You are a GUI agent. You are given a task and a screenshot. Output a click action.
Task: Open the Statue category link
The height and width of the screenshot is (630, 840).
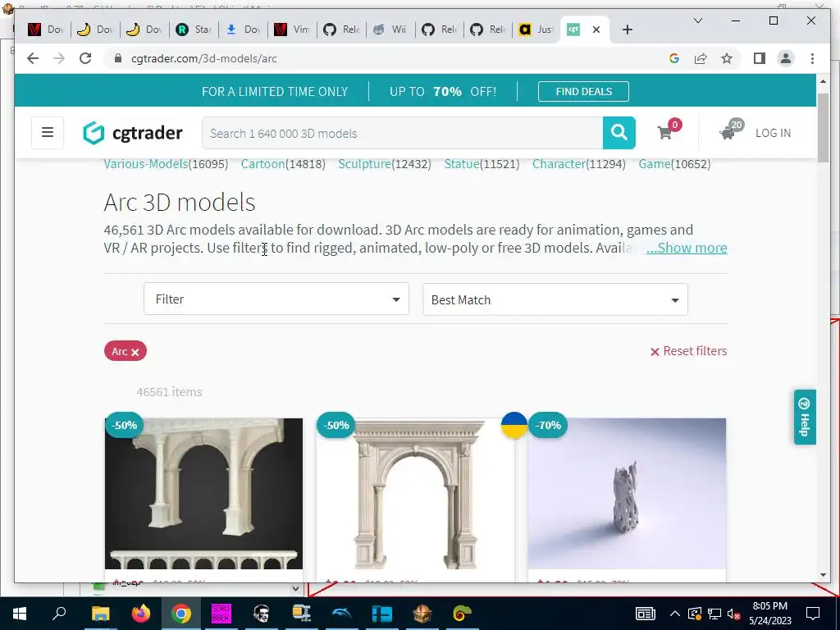pyautogui.click(x=461, y=164)
